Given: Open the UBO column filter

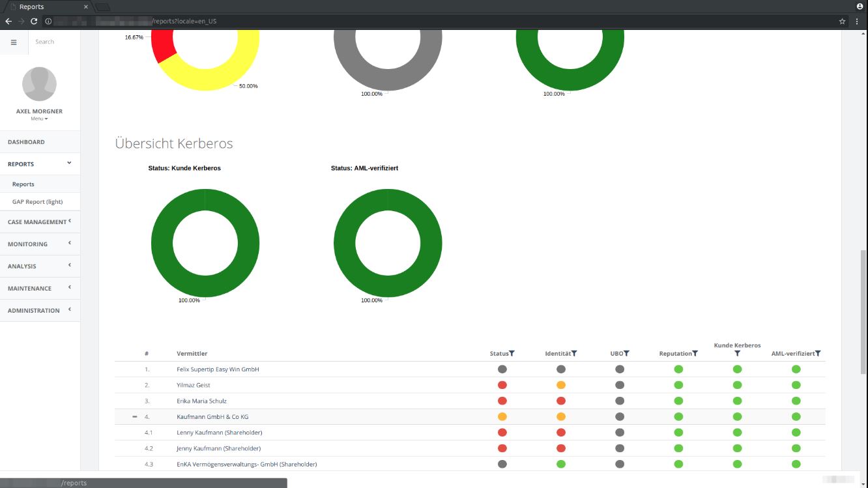Looking at the screenshot, I should [627, 353].
